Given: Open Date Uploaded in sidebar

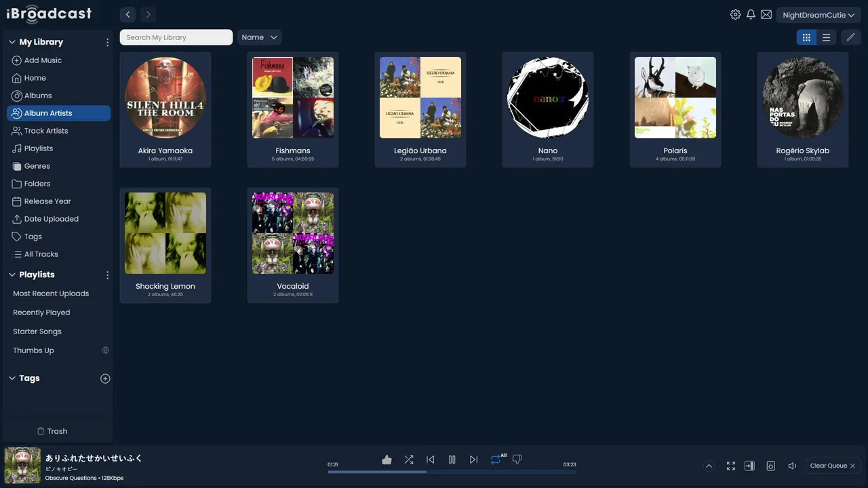Looking at the screenshot, I should pyautogui.click(x=59, y=219).
